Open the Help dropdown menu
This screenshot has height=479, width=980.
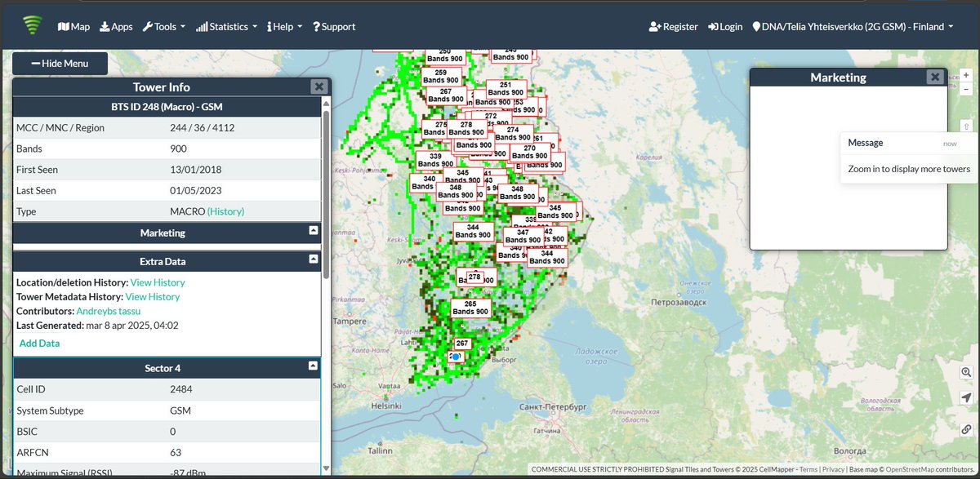coord(285,27)
